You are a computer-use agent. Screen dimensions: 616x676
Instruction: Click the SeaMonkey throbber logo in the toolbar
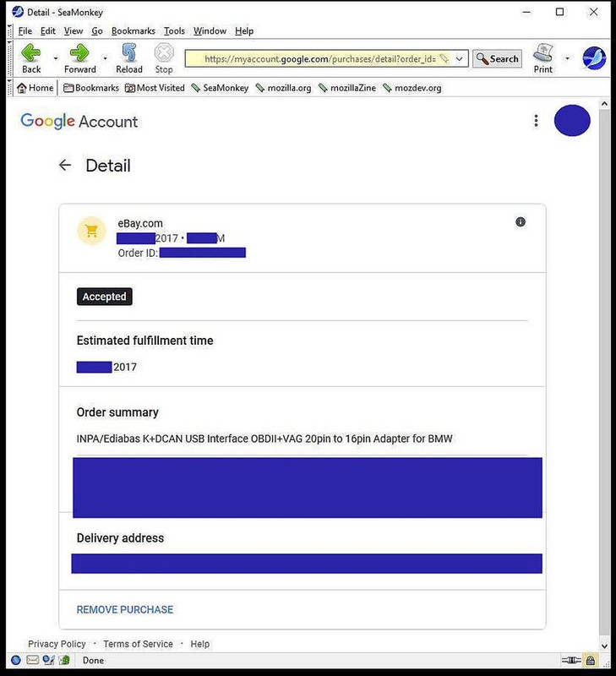click(x=594, y=58)
